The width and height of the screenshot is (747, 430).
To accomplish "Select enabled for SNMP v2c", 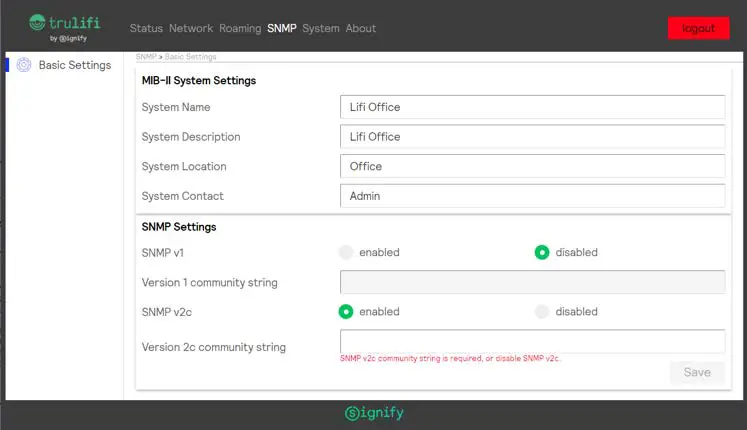I will (x=346, y=311).
